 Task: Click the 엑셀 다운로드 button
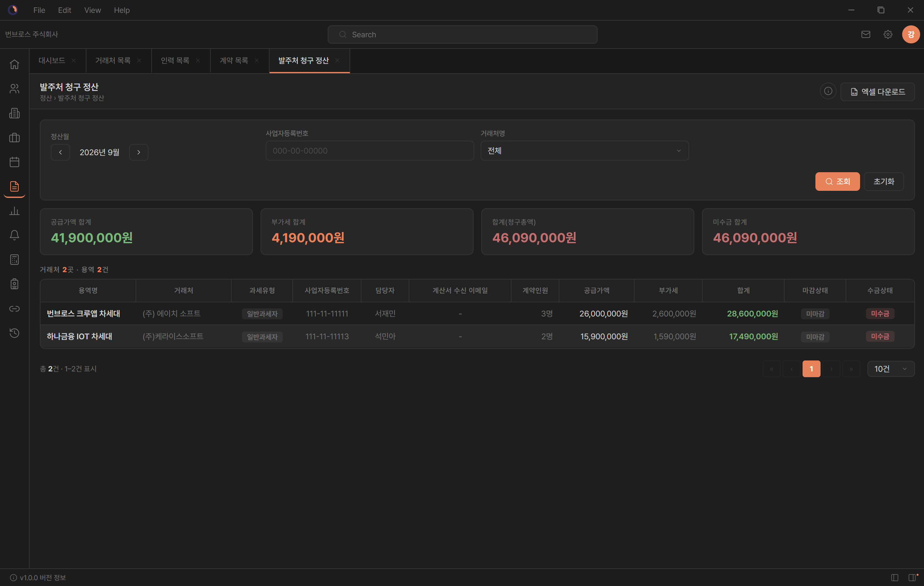tap(877, 92)
